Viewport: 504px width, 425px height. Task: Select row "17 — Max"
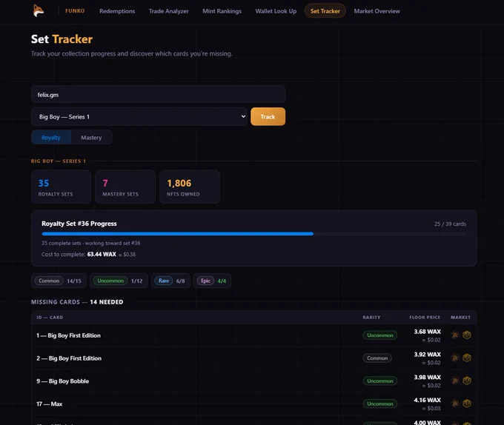[254, 404]
